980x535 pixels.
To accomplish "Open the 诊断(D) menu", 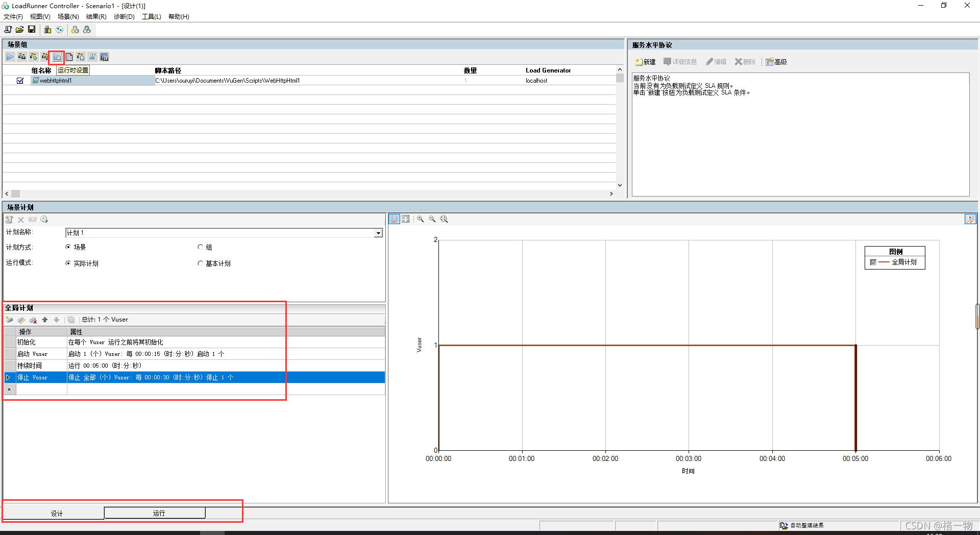I will [x=124, y=17].
